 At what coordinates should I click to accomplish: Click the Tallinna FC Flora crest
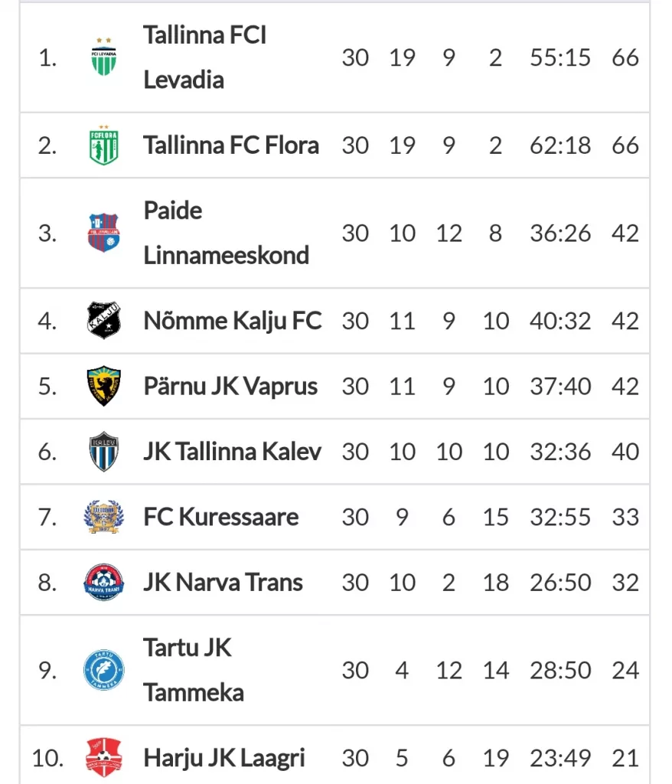tap(104, 145)
